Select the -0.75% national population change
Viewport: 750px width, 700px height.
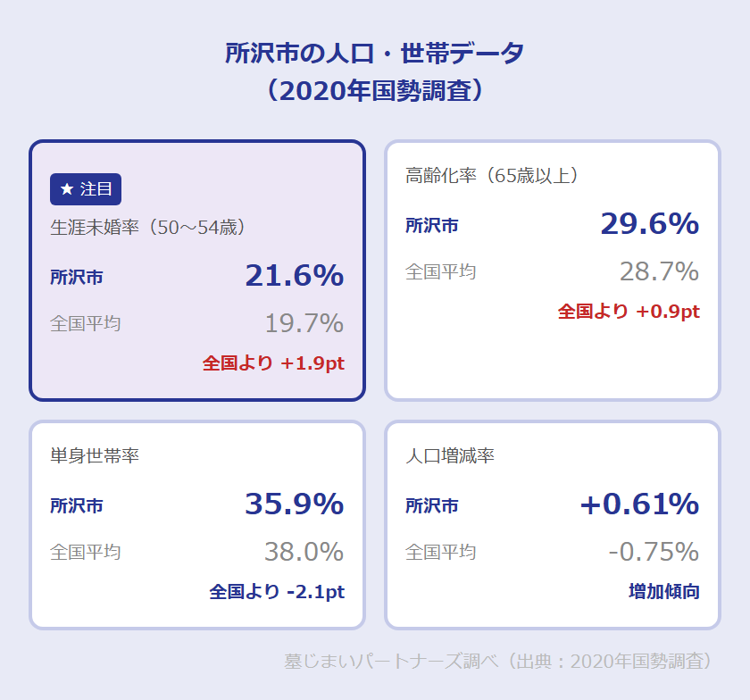pos(654,552)
